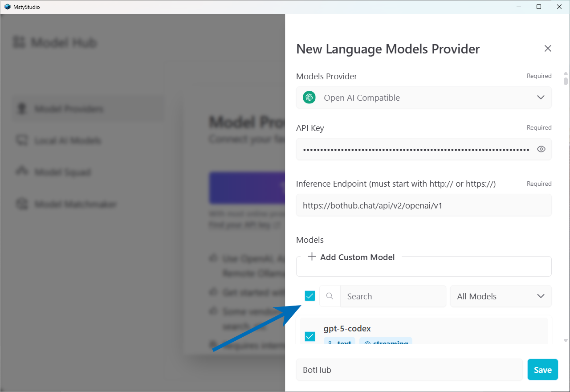Click the gpt-5-codex model name

pyautogui.click(x=347, y=329)
